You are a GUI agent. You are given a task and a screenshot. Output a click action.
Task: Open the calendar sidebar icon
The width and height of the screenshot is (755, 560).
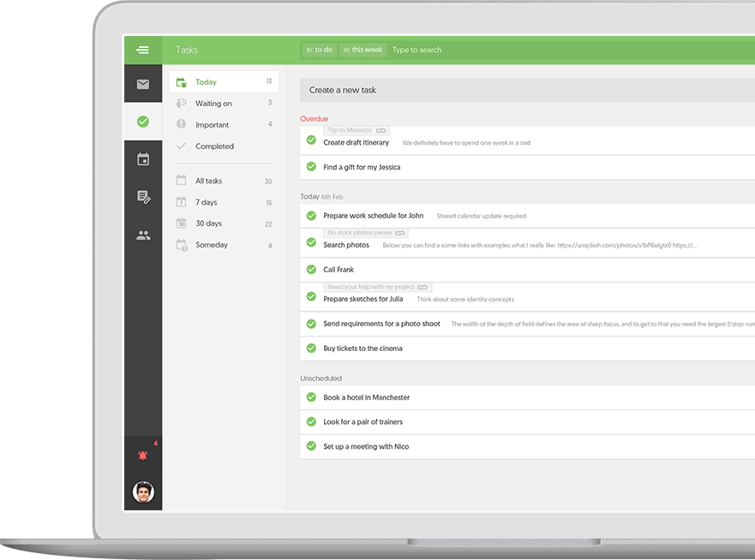point(143,159)
